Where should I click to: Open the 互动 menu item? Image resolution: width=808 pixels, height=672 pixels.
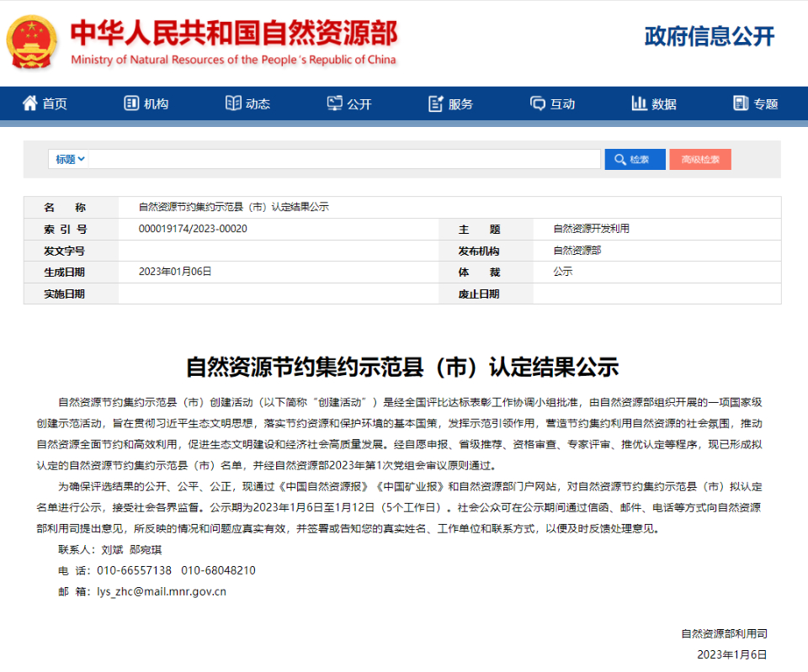pos(562,104)
